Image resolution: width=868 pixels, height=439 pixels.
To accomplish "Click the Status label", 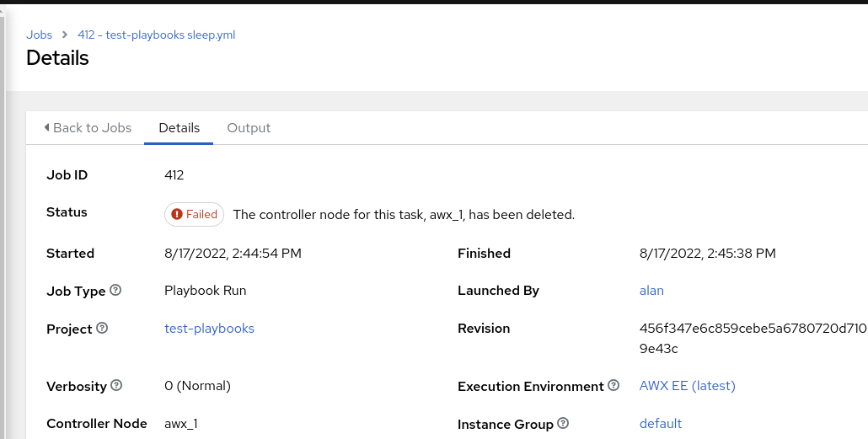I will coord(67,212).
